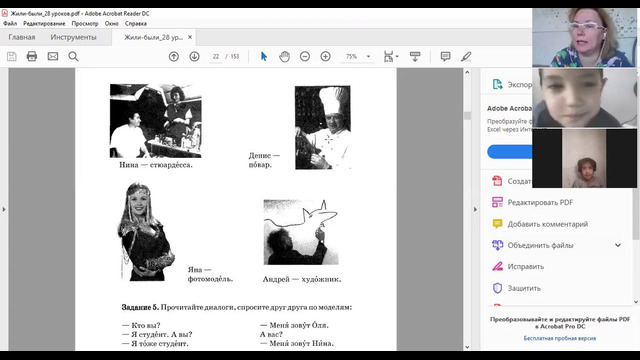This screenshot has width=640, height=360.
Task: Click the Редактировать PDF tool label
Action: [540, 202]
